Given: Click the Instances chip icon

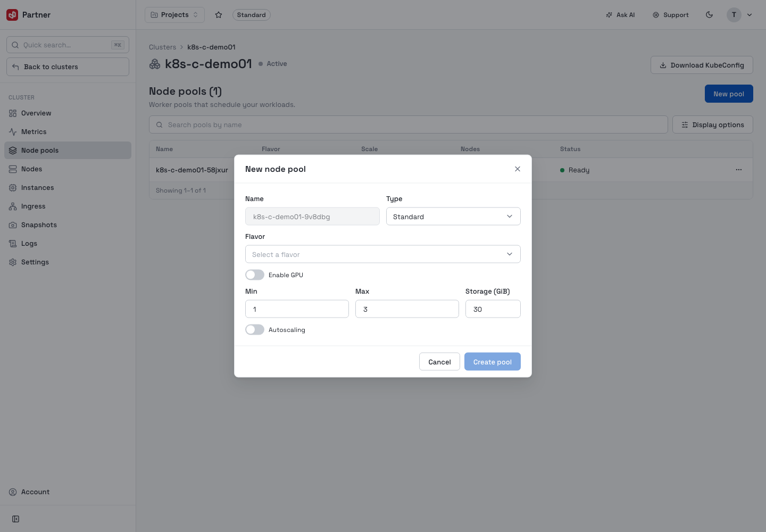Looking at the screenshot, I should pos(13,188).
